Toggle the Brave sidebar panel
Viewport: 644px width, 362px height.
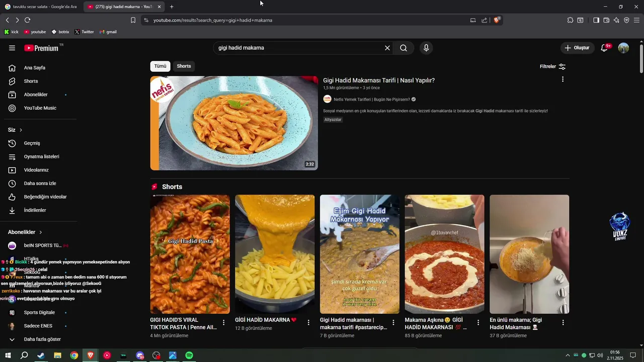(596, 20)
